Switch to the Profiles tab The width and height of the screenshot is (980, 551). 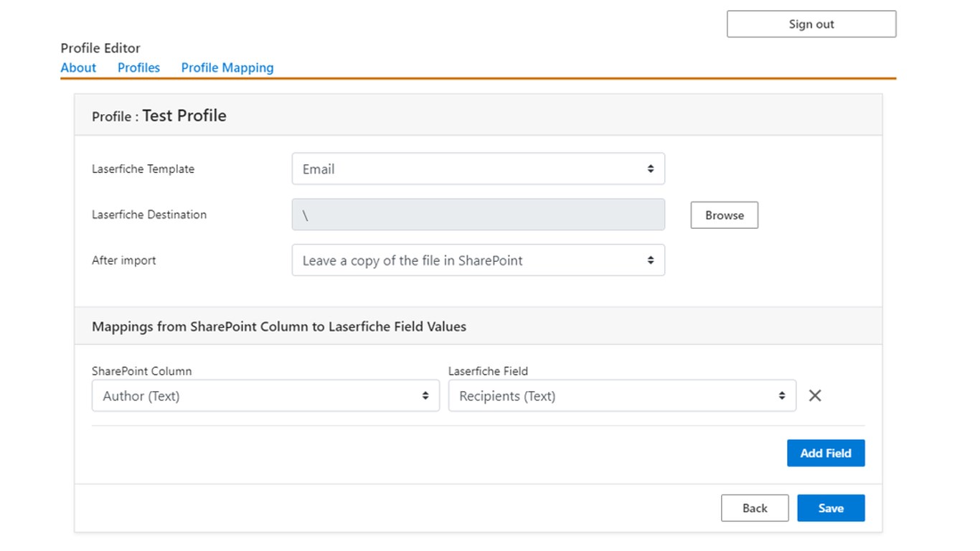tap(138, 67)
